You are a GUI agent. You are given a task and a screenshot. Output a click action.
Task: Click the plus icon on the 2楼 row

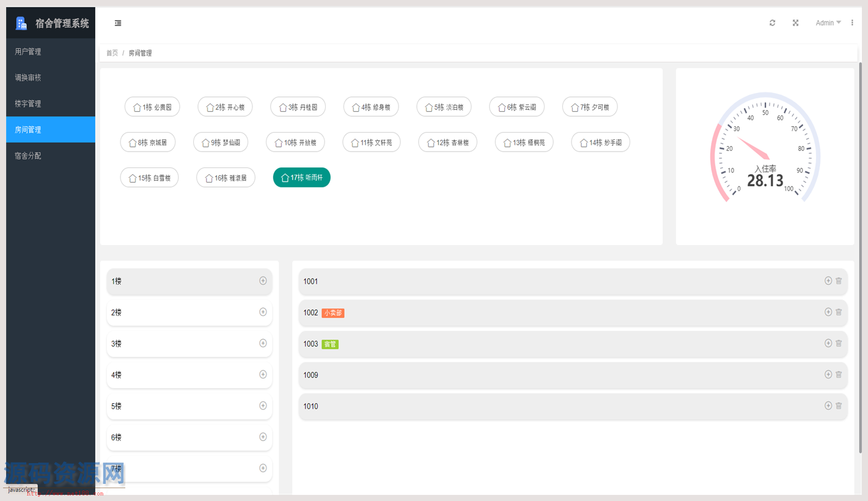pyautogui.click(x=263, y=312)
